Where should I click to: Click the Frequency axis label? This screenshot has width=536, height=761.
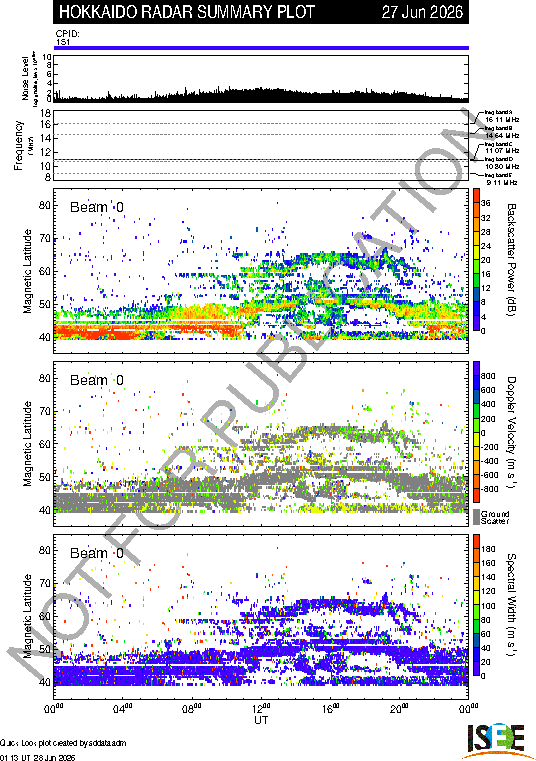point(19,146)
